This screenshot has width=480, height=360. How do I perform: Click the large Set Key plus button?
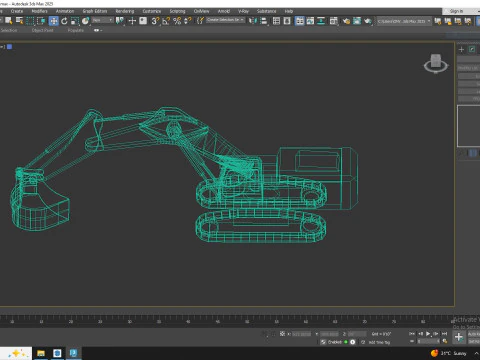pos(459,337)
